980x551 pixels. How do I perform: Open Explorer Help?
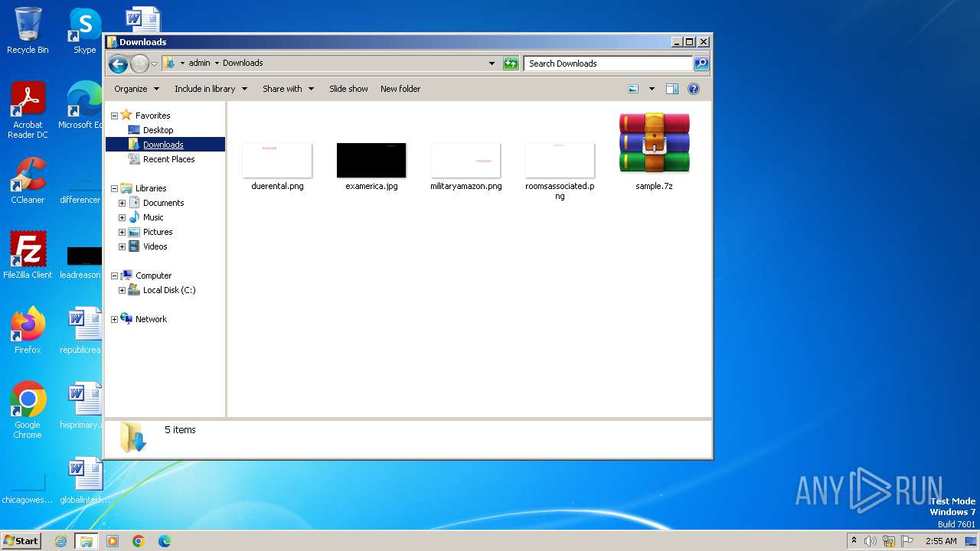[693, 89]
